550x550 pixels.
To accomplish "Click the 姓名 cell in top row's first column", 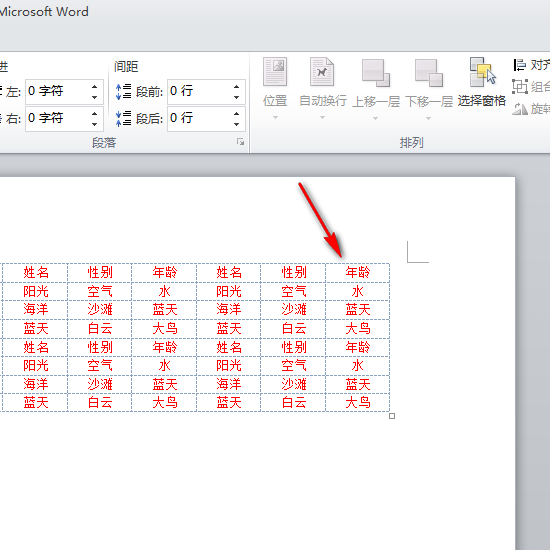I will pyautogui.click(x=36, y=272).
